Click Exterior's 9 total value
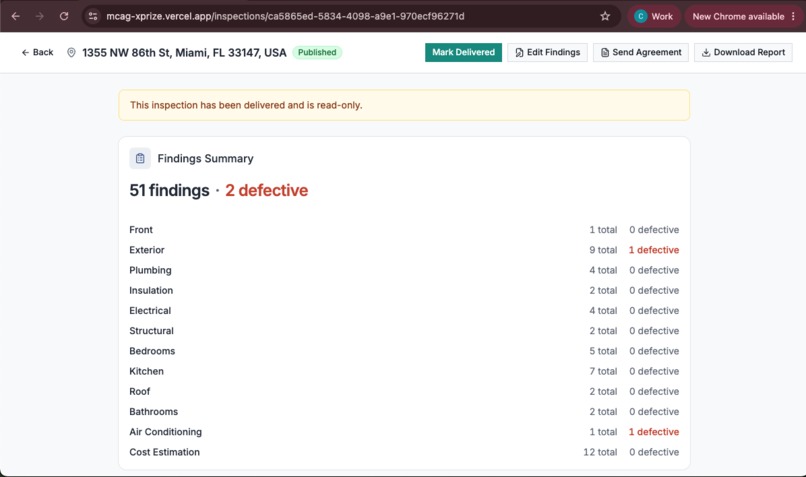The image size is (806, 477). [603, 250]
